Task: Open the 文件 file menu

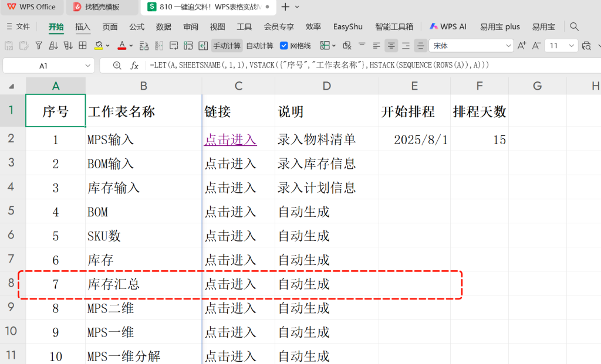Action: coord(18,26)
